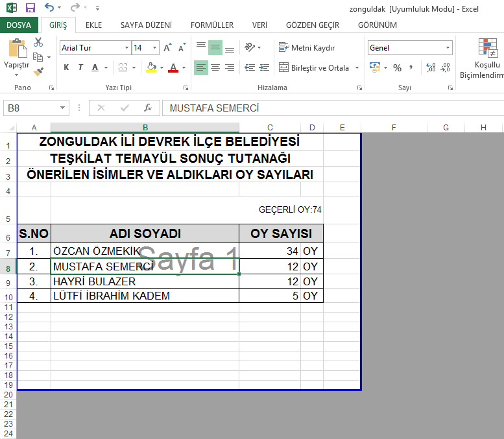Toggle align text right

point(229,67)
